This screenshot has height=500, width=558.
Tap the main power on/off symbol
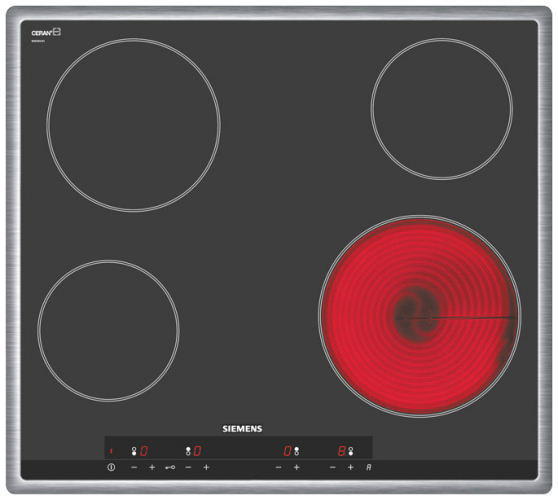pos(111,467)
